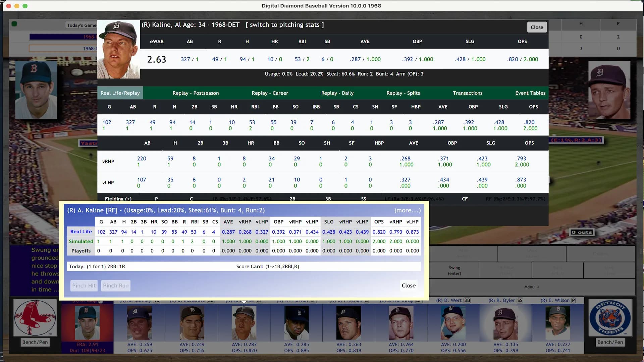644x362 pixels.
Task: Close the A. Kaline popup card
Action: coord(409,286)
